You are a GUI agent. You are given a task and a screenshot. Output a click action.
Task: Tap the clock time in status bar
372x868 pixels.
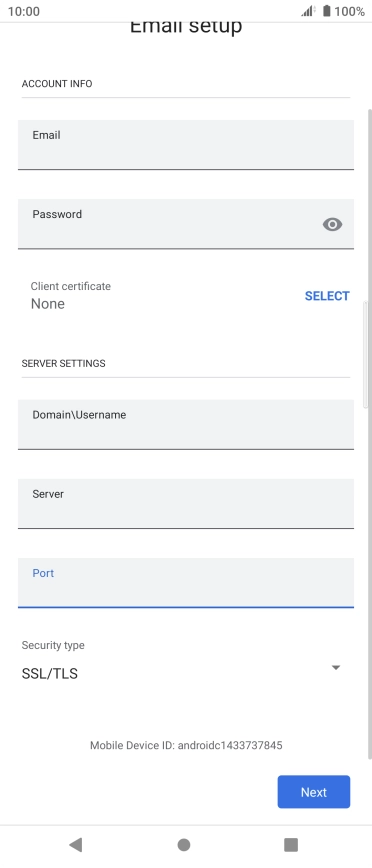point(24,11)
